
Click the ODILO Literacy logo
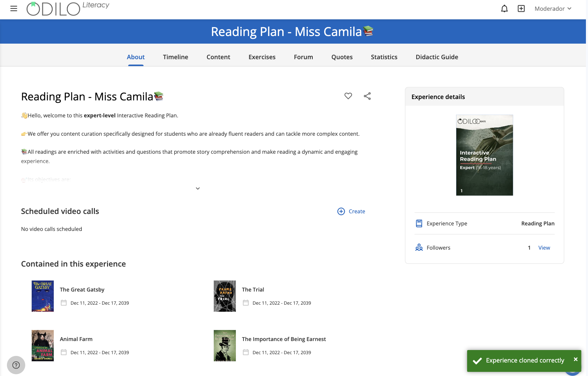(x=68, y=9)
